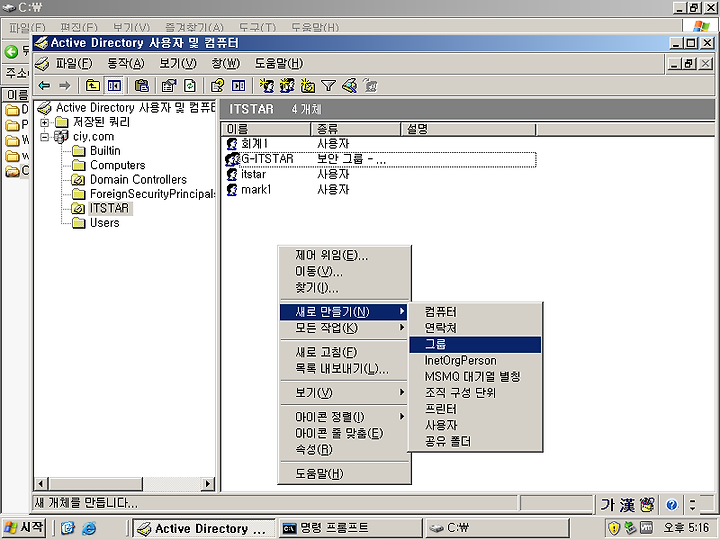This screenshot has height=540, width=720.
Task: Switch to 명령 프롬프트 taskbar button
Action: 350,528
